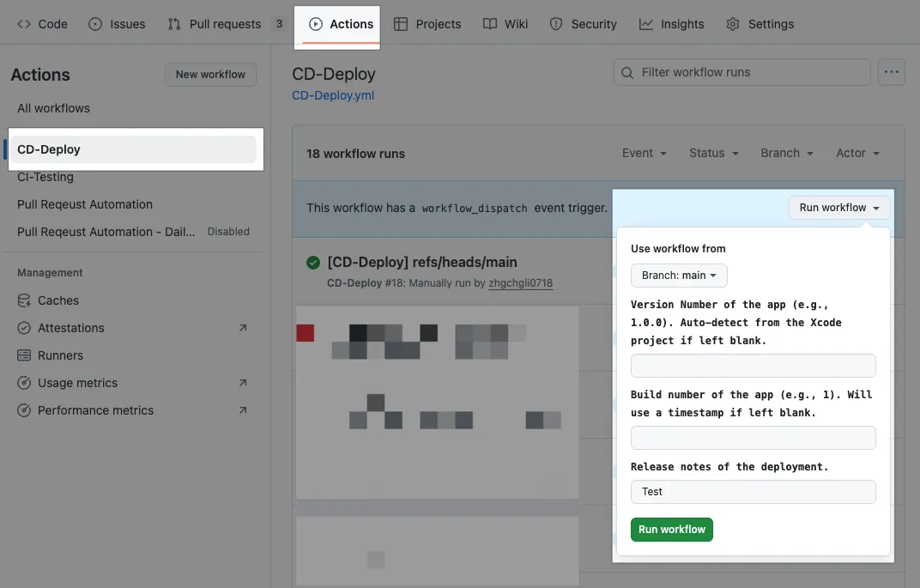Open the three-dots options menu

point(892,72)
